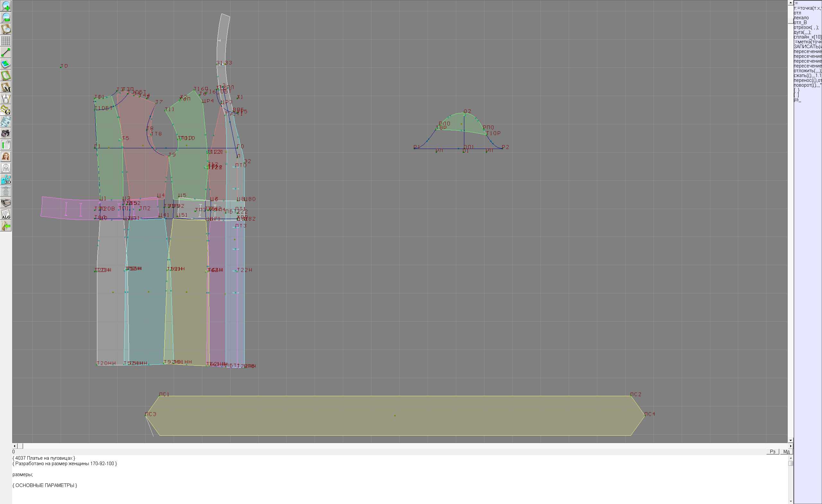Screen dimensions: 822x504
Task: Open the ALG algorithm icon
Action: [6, 214]
